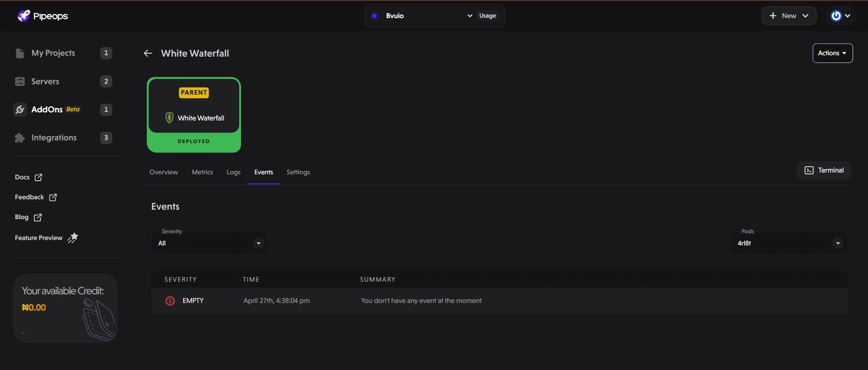
Task: Open the Actions dropdown
Action: 833,53
